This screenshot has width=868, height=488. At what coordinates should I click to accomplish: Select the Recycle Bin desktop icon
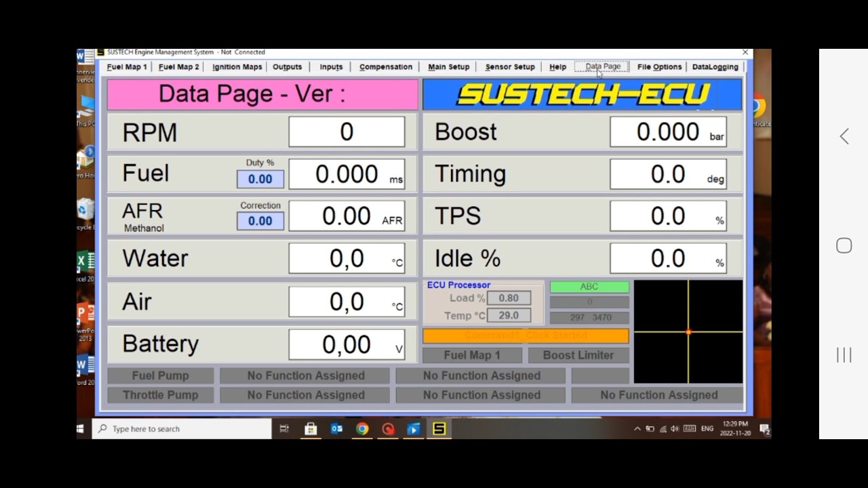coord(85,215)
